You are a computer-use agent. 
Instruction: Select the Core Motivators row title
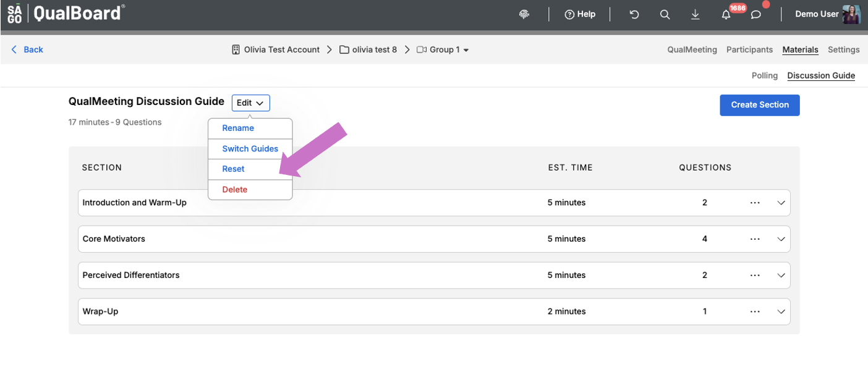pyautogui.click(x=114, y=239)
